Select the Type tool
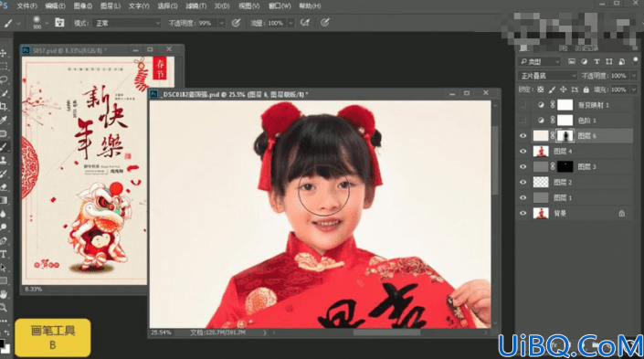The width and height of the screenshot is (644, 359). tap(4, 254)
